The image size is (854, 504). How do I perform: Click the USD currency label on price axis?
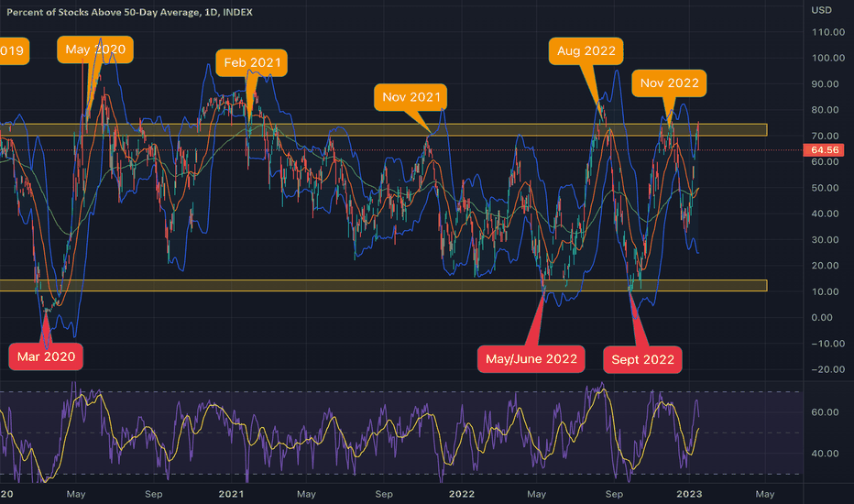click(x=821, y=10)
